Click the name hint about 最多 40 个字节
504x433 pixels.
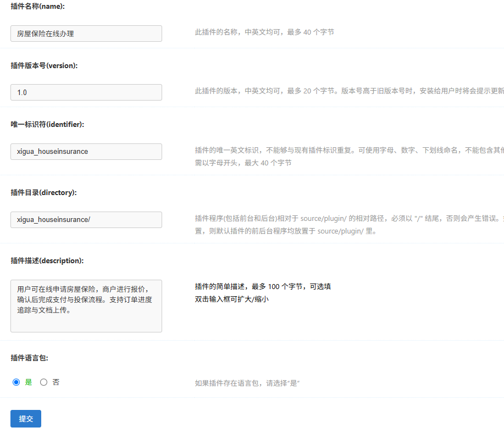coord(264,32)
